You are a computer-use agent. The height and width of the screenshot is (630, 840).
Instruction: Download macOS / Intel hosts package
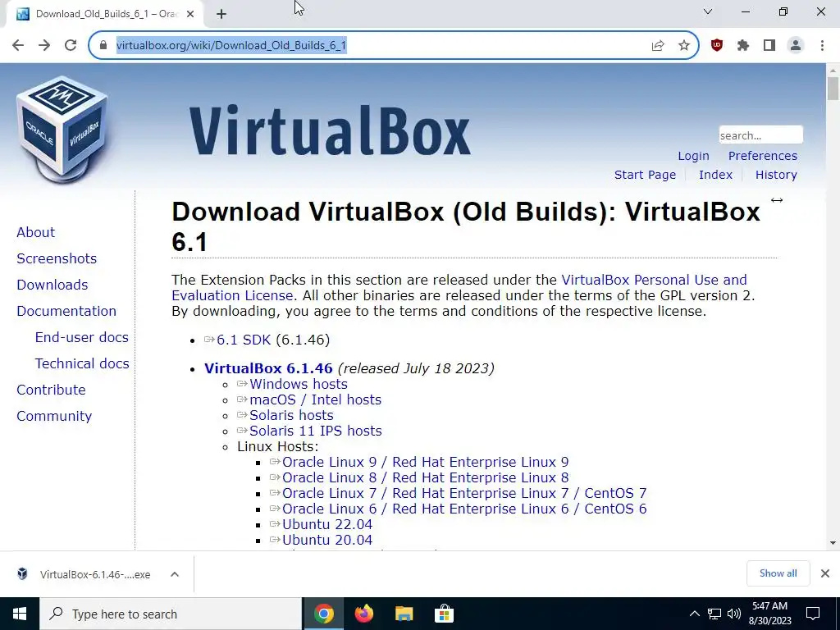[x=315, y=399]
